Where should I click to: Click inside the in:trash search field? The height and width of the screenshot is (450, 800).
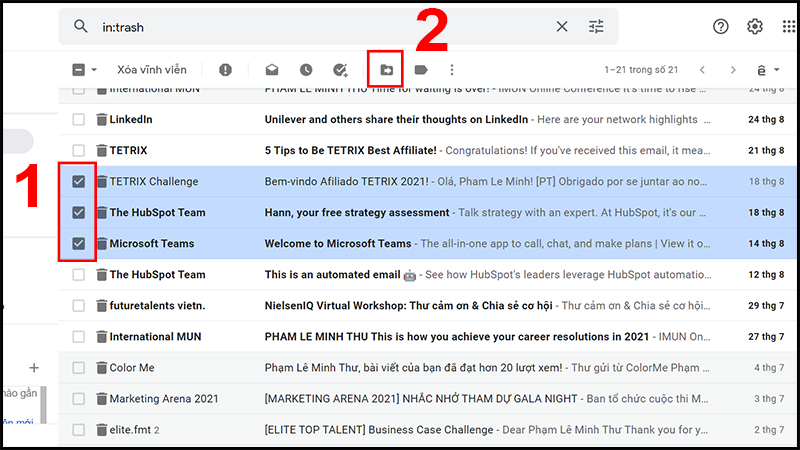pos(327,27)
